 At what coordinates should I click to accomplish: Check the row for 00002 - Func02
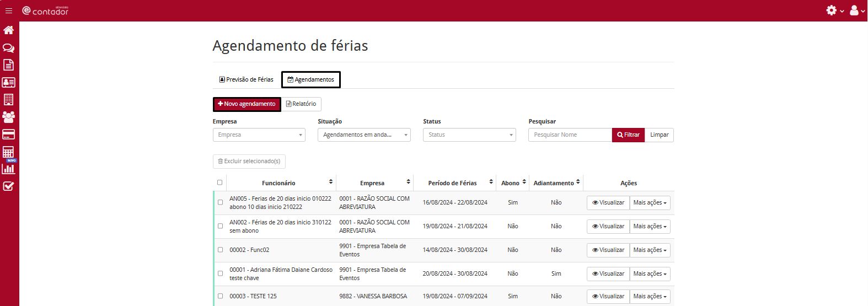pos(220,250)
